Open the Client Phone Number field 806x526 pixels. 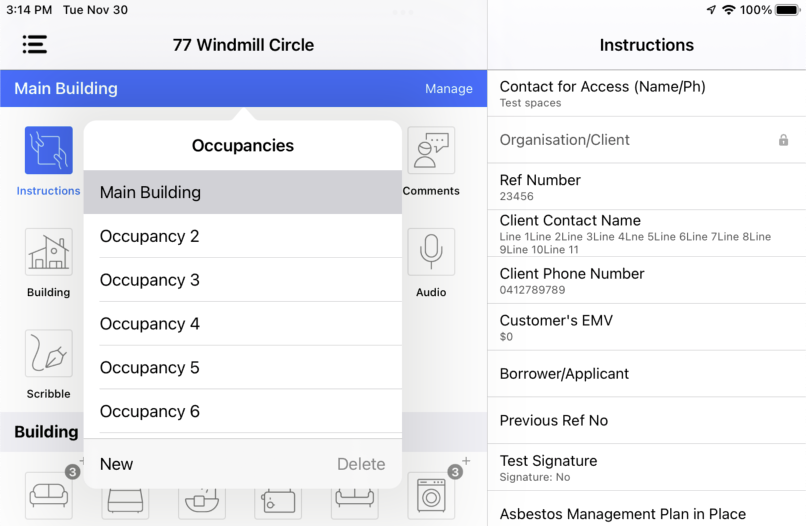pos(647,281)
